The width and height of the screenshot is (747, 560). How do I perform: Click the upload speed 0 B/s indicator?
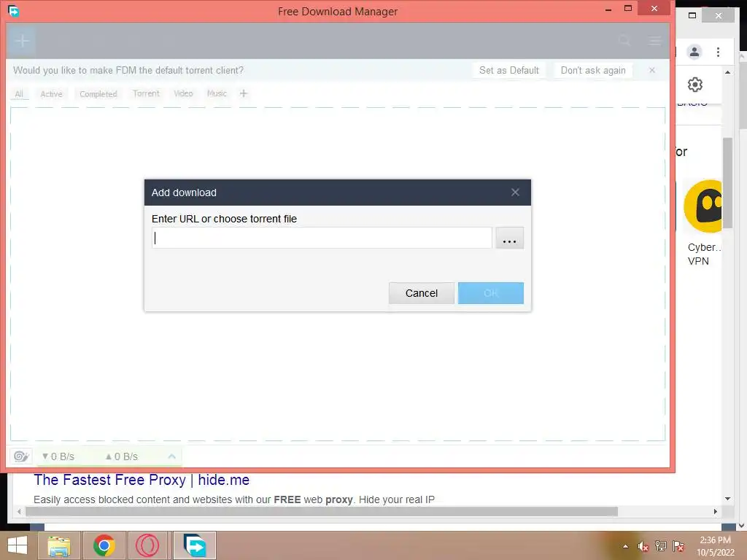[x=122, y=456]
